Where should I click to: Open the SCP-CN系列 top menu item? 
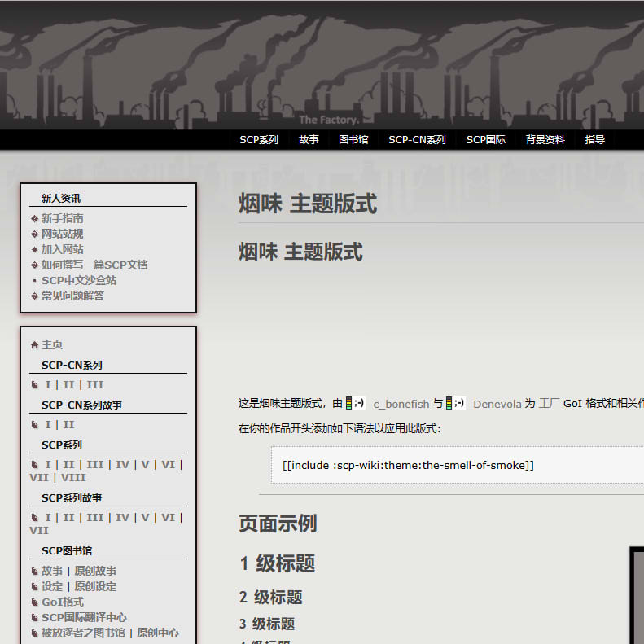[417, 140]
